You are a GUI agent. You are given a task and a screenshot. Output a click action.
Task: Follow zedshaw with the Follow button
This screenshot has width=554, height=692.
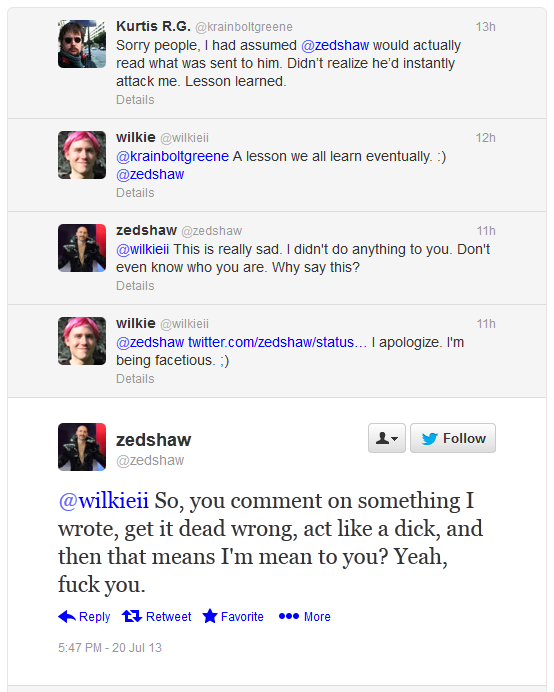click(x=453, y=438)
